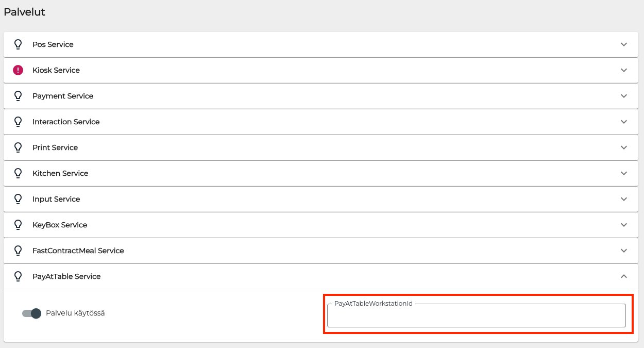Click the Kitchen Service lightbulb icon
Screen dimensions: 644x348
pos(18,173)
